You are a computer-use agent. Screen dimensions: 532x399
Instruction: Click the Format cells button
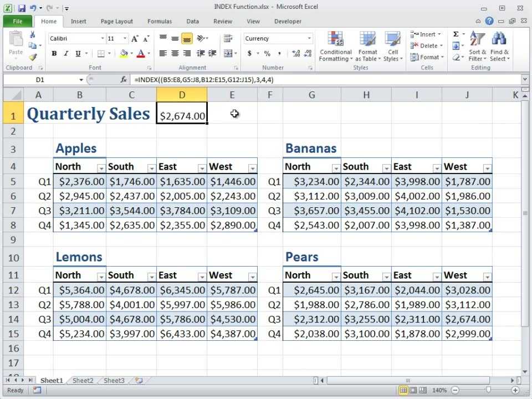pos(427,57)
